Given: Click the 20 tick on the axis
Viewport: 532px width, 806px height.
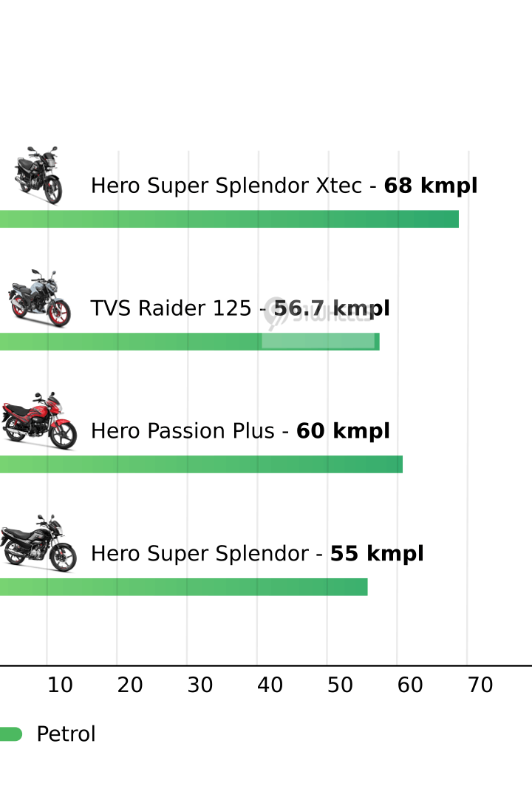Looking at the screenshot, I should 130,685.
